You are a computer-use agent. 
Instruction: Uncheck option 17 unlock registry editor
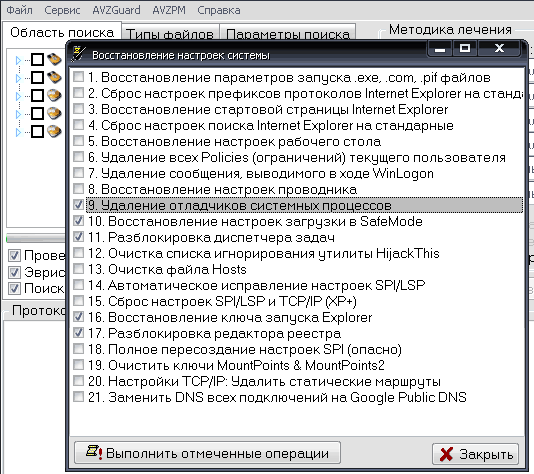[79, 333]
